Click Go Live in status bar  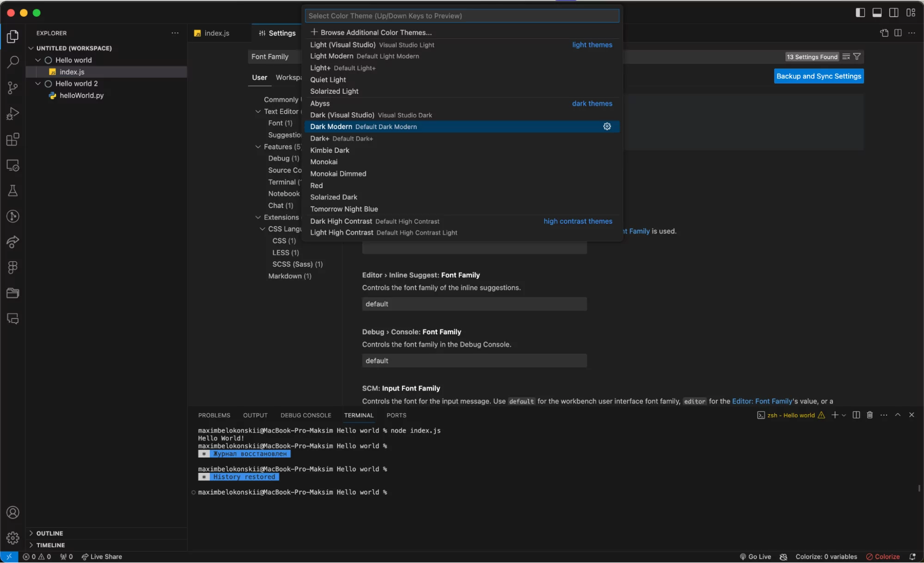(x=755, y=557)
